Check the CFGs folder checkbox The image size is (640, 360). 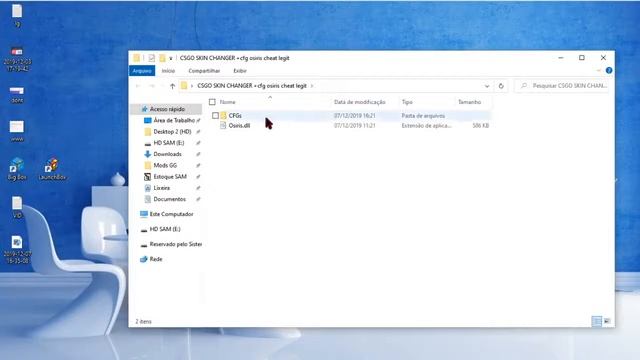click(215, 116)
